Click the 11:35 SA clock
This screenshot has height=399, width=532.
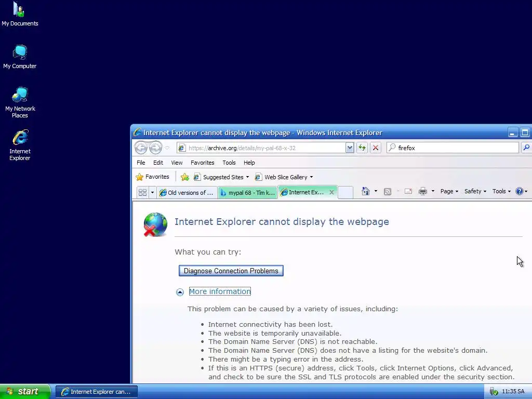tap(513, 392)
